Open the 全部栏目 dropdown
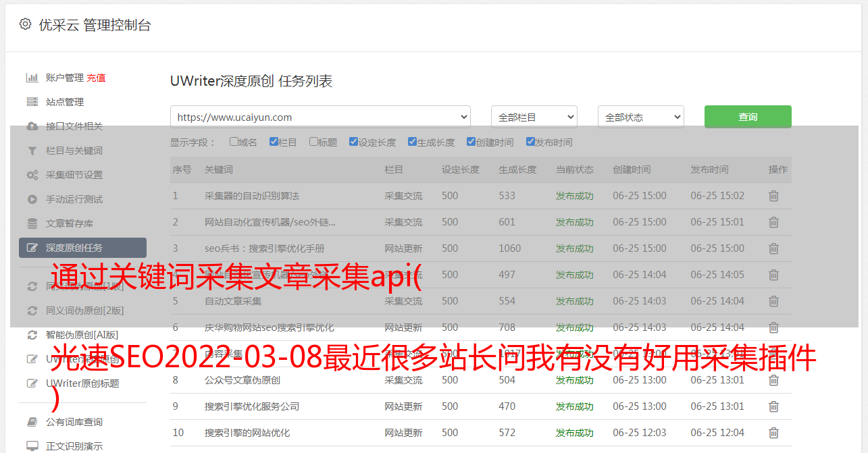The width and height of the screenshot is (868, 453). click(x=534, y=117)
